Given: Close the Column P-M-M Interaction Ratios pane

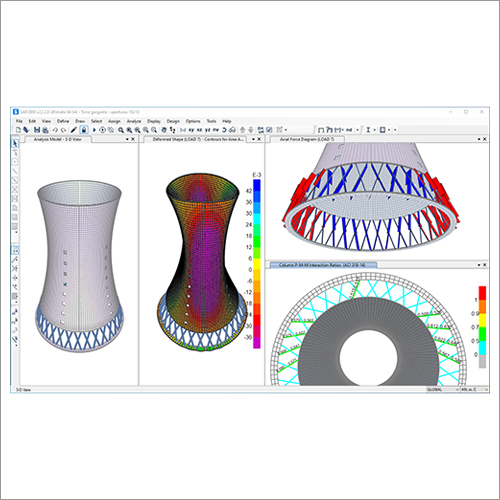Looking at the screenshot, I should (485, 265).
